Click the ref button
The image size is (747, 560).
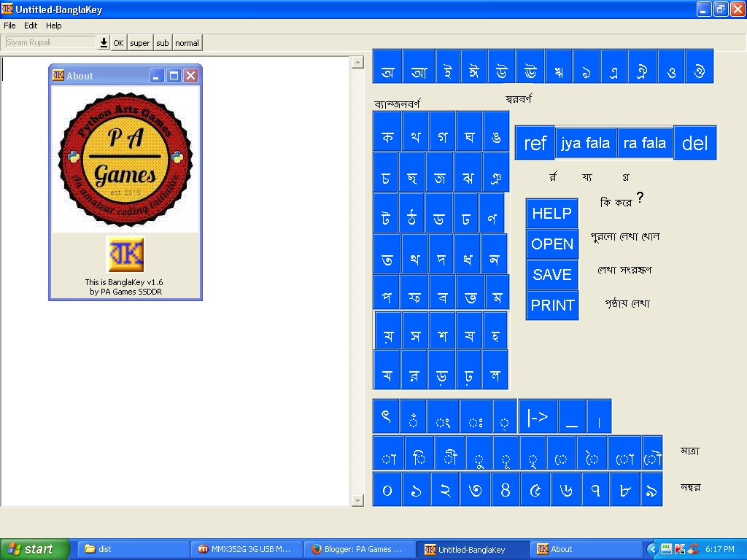(x=535, y=143)
